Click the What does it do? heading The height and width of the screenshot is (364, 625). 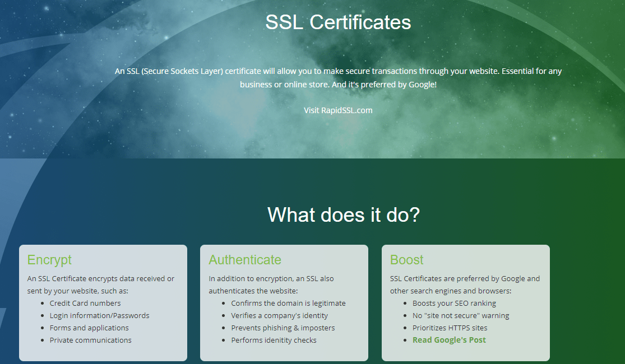coord(344,214)
